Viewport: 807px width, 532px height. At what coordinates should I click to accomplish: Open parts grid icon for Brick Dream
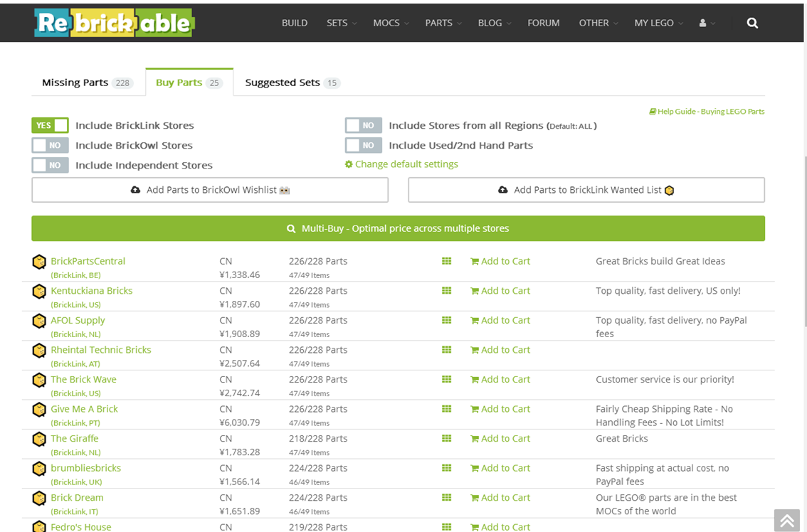(446, 498)
